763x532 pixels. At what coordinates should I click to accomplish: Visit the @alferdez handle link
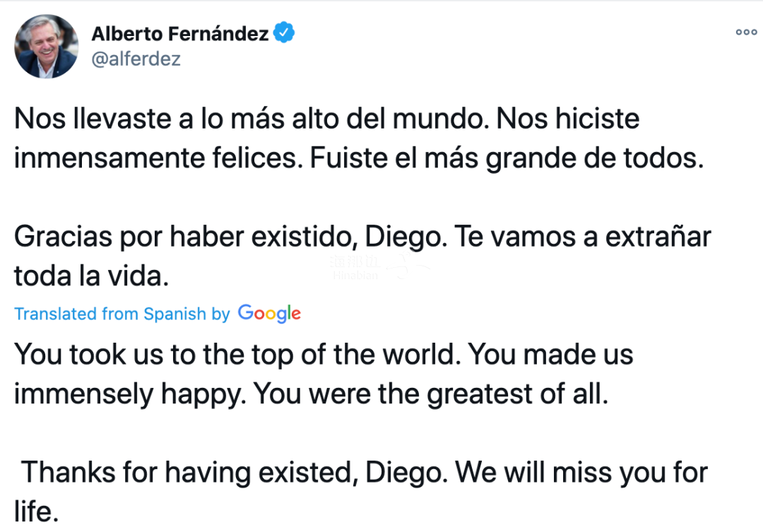pos(136,59)
